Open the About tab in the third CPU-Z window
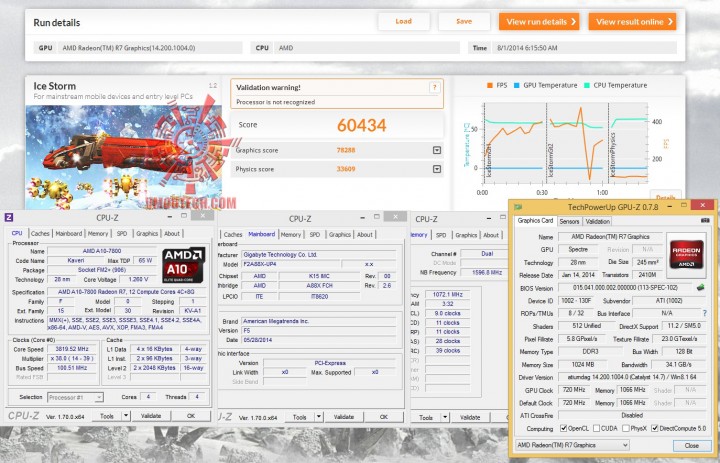Image resolution: width=720 pixels, height=463 pixels. [x=491, y=235]
